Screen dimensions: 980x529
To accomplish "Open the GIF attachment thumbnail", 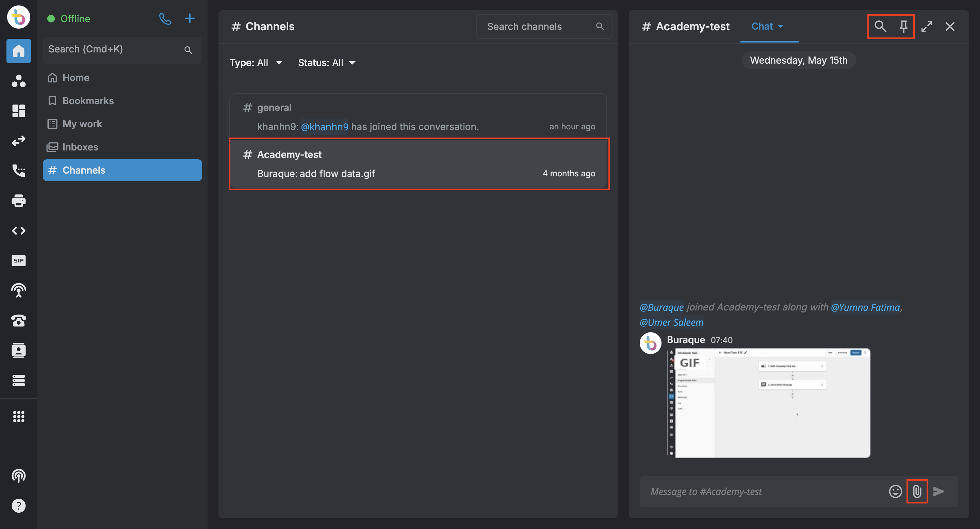I will pyautogui.click(x=768, y=403).
